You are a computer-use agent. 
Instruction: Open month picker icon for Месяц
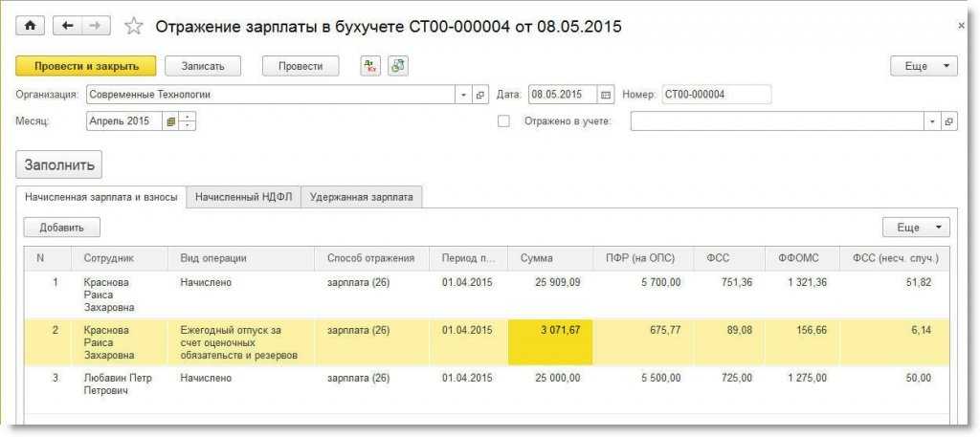[x=171, y=121]
